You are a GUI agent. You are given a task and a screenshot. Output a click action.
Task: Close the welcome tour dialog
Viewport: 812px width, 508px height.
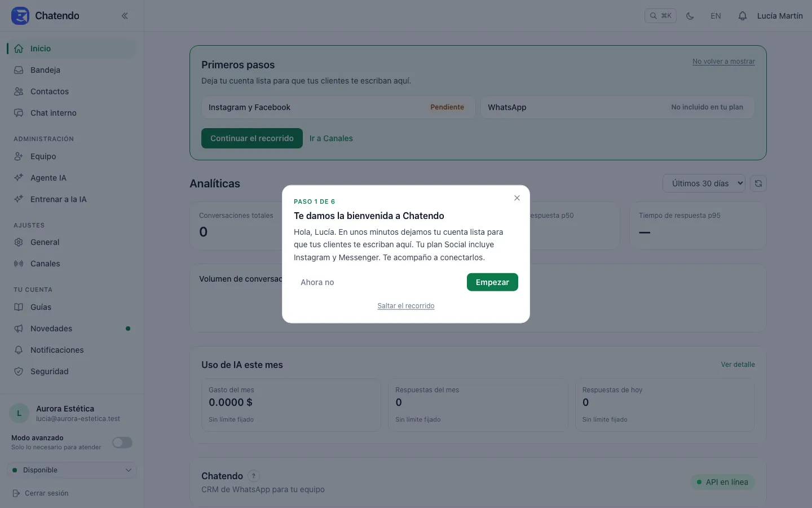(517, 198)
